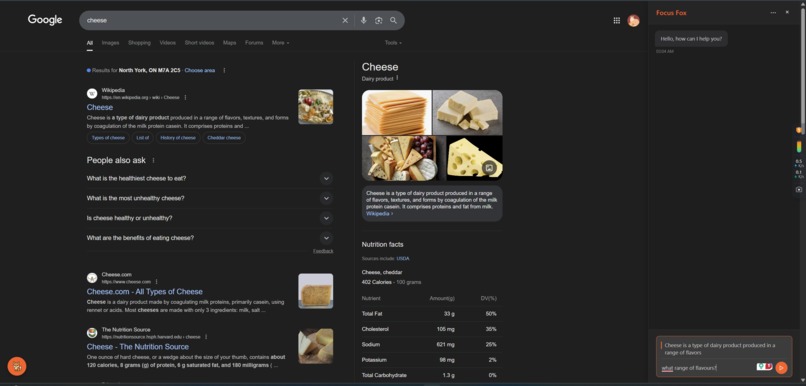The image size is (806, 386).
Task: Open Focus Fox three-dot options menu
Action: [x=773, y=12]
